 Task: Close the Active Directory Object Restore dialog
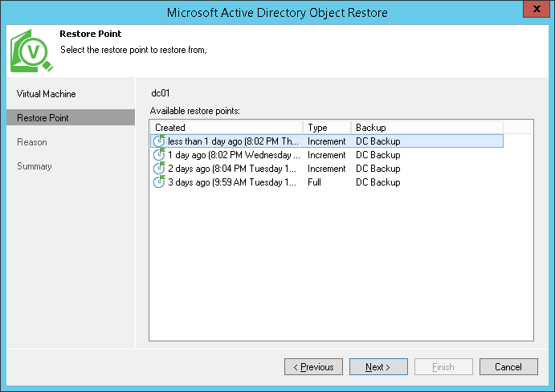point(536,10)
